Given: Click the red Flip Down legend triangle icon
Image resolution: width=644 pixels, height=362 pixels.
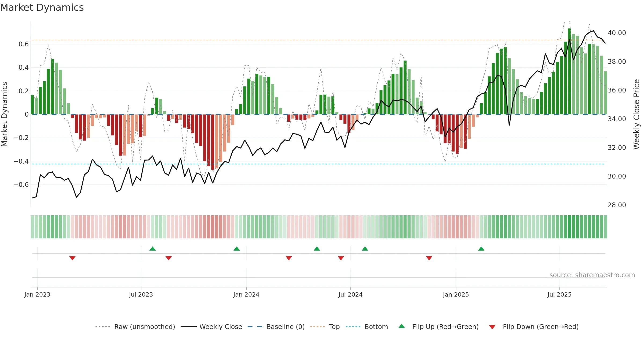Looking at the screenshot, I should pyautogui.click(x=492, y=327).
